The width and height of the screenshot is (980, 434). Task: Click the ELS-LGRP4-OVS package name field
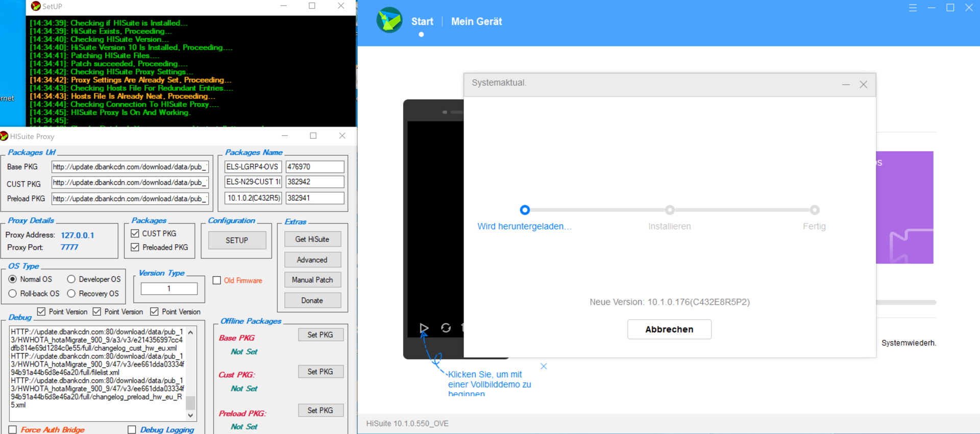pos(253,167)
